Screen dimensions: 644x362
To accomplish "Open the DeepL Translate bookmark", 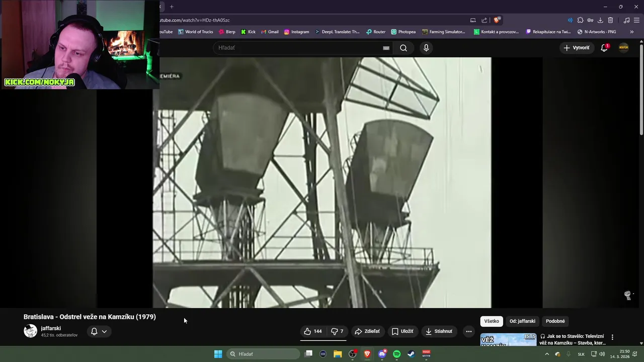I will pos(337,32).
